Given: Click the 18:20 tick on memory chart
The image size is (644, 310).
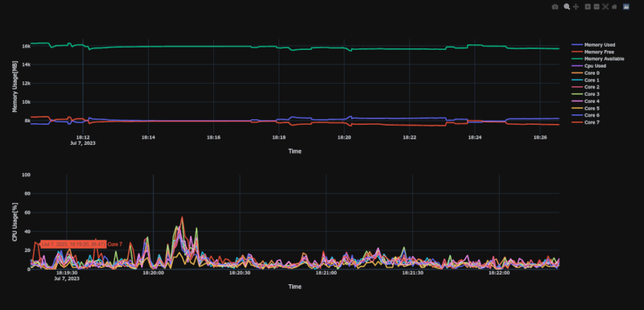Looking at the screenshot, I should pos(345,138).
